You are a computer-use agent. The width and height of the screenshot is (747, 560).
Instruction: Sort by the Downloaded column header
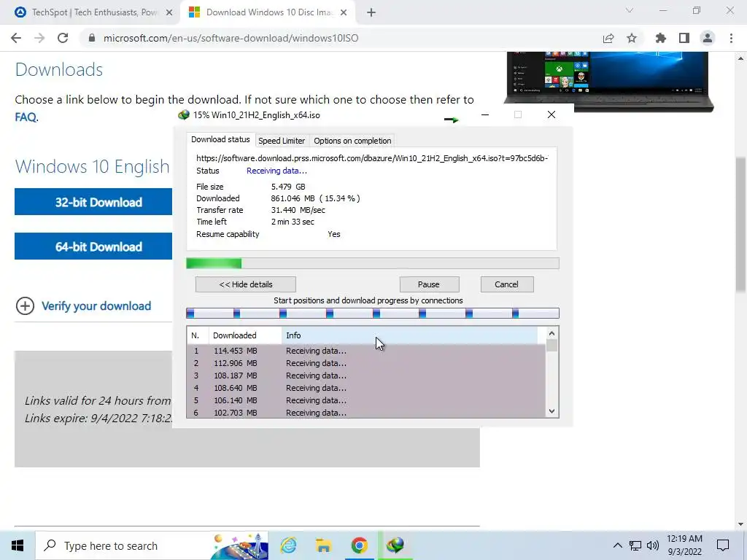(x=245, y=335)
